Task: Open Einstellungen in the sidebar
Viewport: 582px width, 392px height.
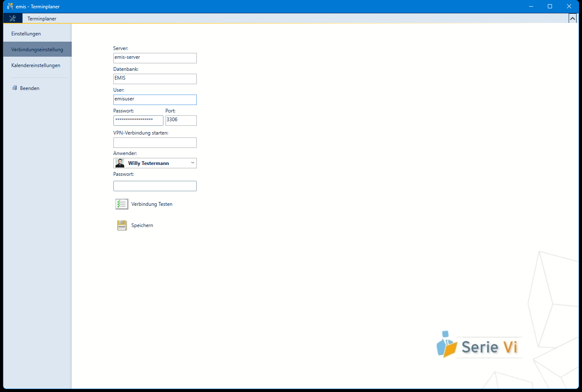Action: (x=38, y=34)
